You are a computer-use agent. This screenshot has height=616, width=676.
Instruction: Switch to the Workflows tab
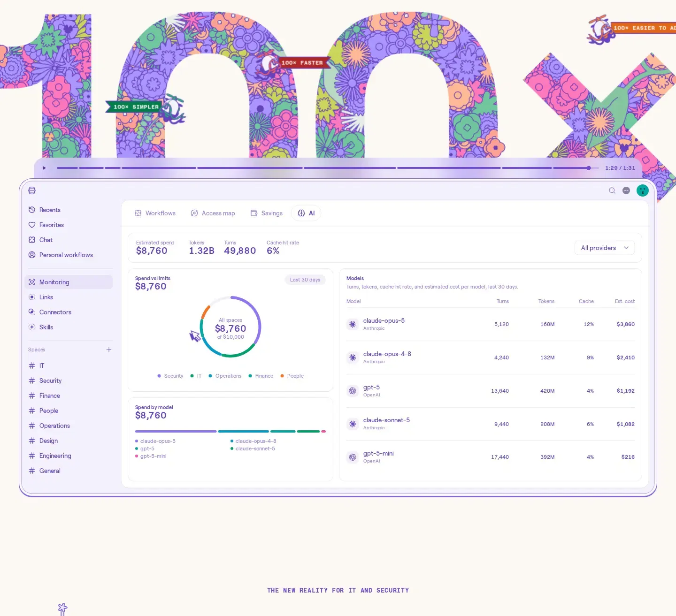click(x=155, y=213)
